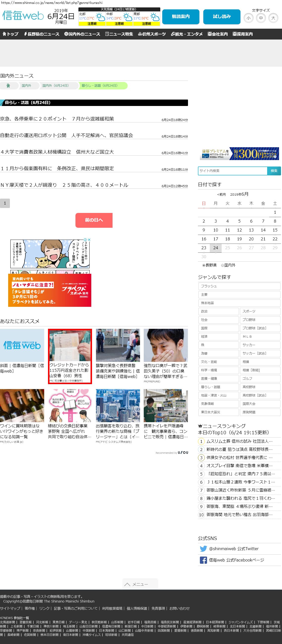Open the cat flea medicine manga ad
The height and width of the screenshot is (644, 282).
[49, 272]
